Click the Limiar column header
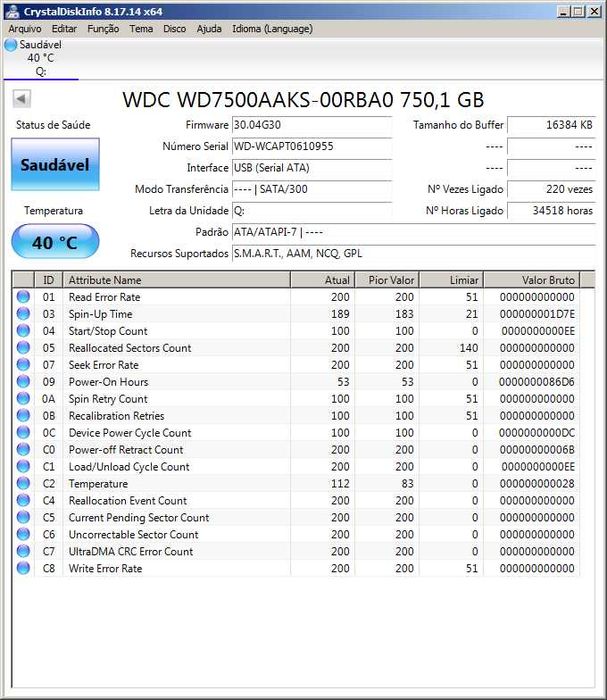Viewport: 607px width, 700px height. [452, 280]
